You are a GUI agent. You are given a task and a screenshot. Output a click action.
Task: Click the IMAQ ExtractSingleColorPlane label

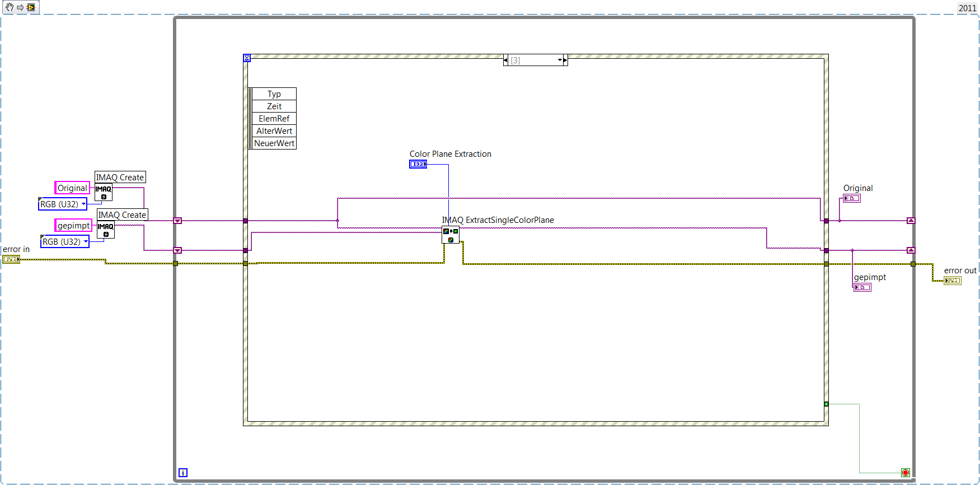tap(498, 220)
